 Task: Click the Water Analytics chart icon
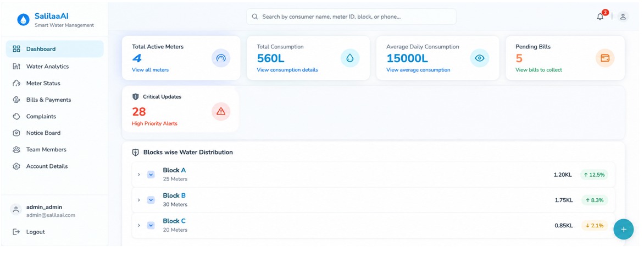pyautogui.click(x=16, y=66)
